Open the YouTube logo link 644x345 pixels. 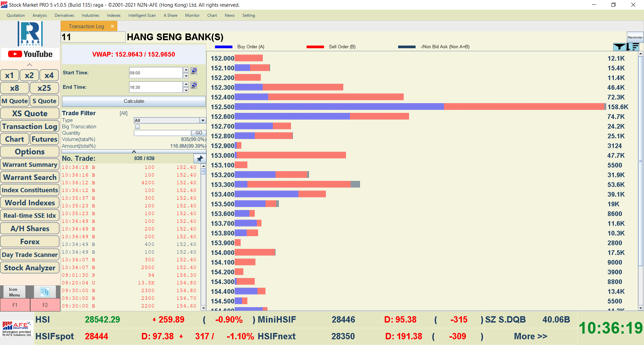click(30, 54)
